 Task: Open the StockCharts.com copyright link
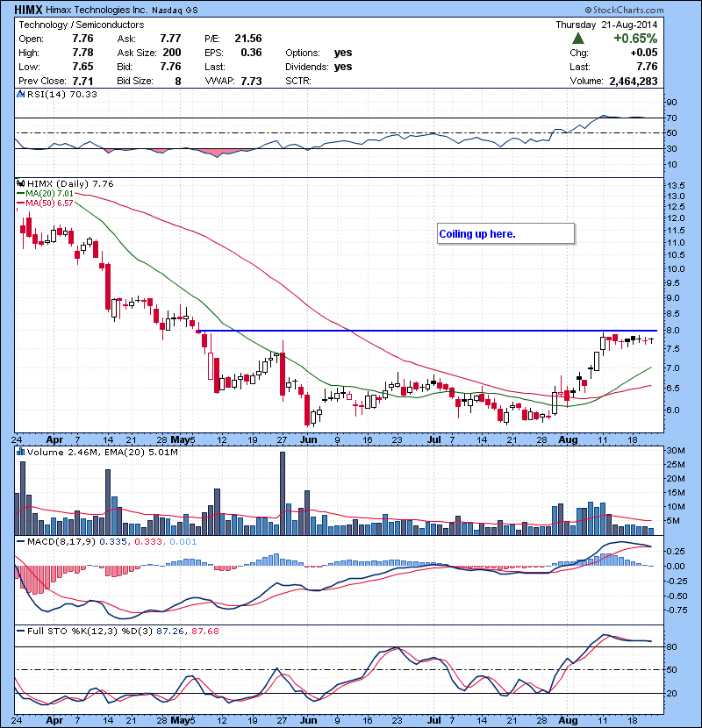(x=625, y=10)
